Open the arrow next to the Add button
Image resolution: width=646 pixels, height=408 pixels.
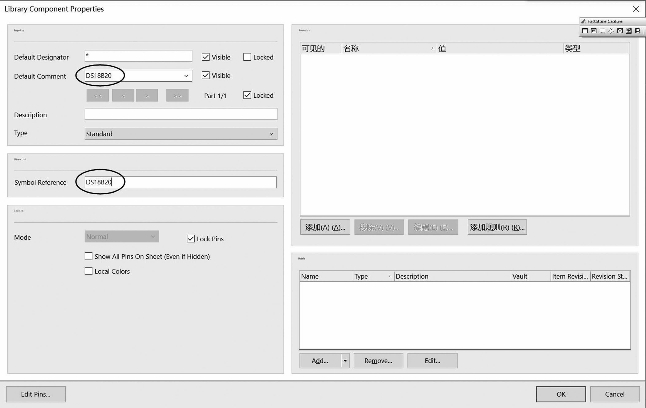(x=345, y=361)
